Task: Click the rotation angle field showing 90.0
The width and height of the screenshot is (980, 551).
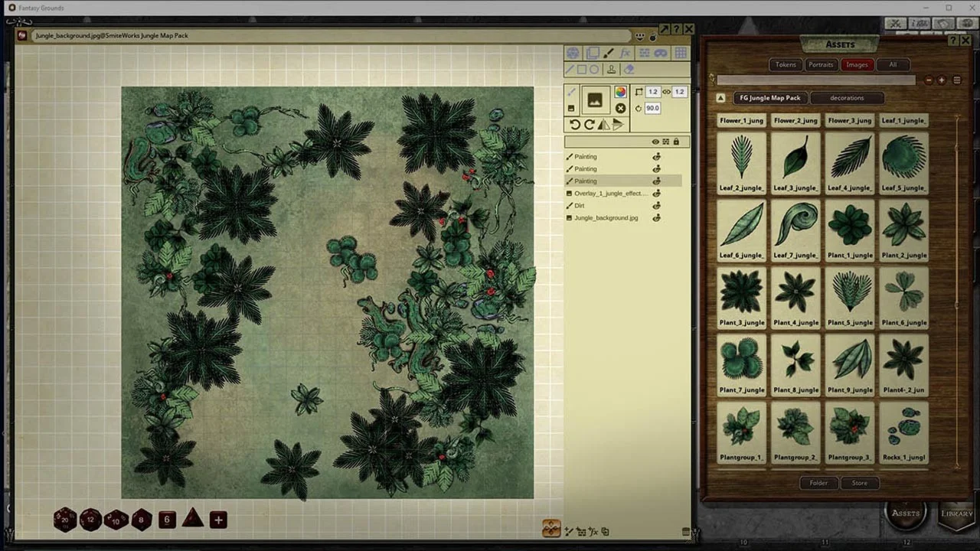Action: point(652,108)
